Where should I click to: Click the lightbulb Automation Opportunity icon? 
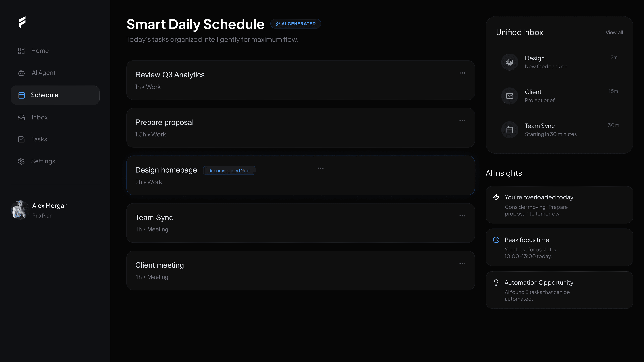(x=496, y=283)
